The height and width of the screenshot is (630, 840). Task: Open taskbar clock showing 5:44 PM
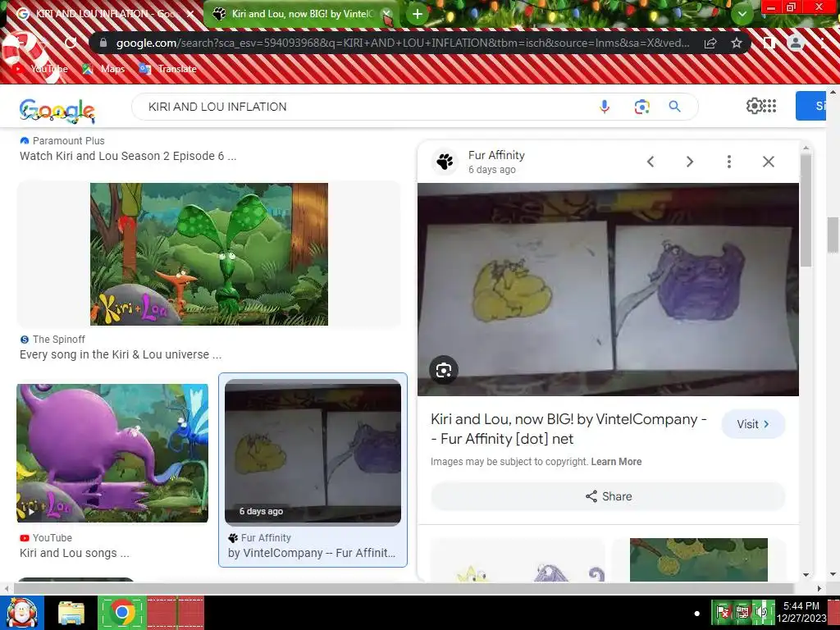[801, 612]
